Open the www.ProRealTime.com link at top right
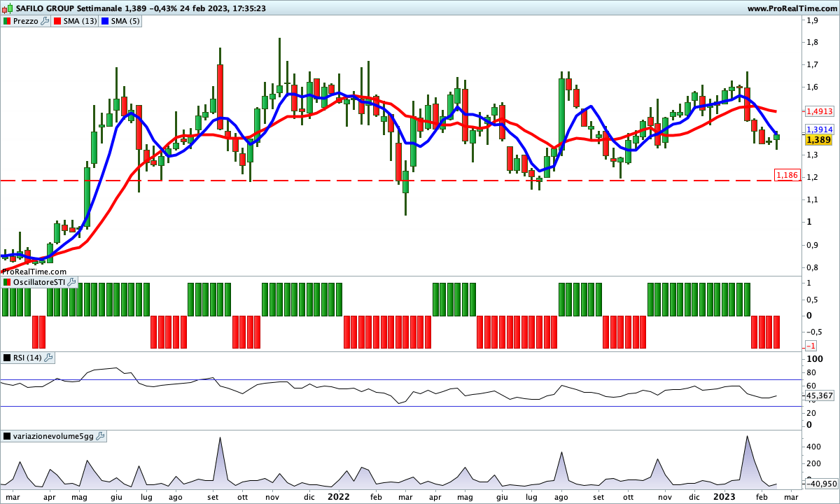The width and height of the screenshot is (840, 504). click(792, 8)
